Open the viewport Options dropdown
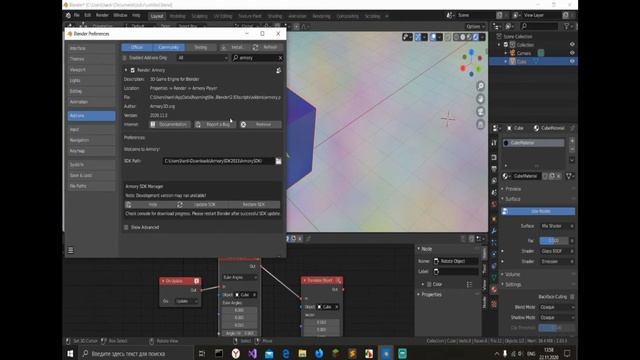This screenshot has height=360, width=640. click(476, 27)
